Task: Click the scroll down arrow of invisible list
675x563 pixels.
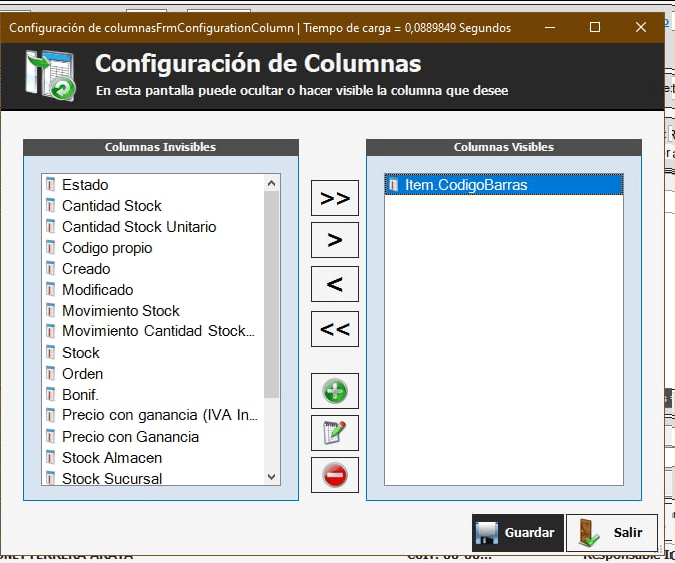Action: [271, 478]
